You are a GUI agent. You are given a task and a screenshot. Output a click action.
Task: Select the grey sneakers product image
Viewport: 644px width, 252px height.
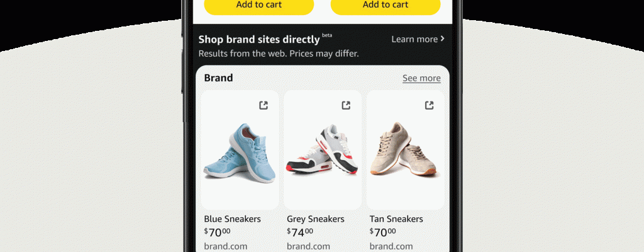(323, 151)
